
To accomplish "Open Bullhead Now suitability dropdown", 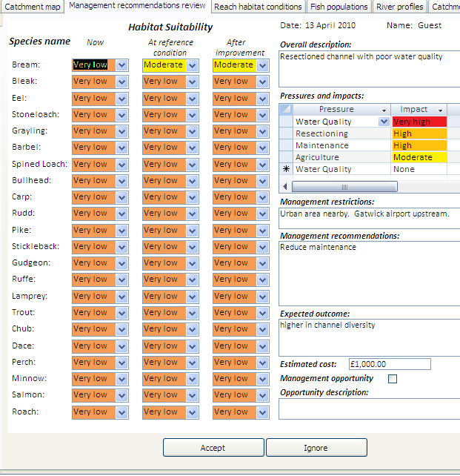I will 122,181.
